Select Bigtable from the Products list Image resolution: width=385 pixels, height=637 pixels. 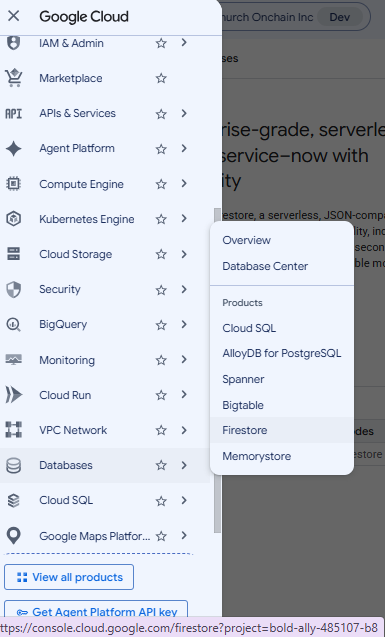282,405
